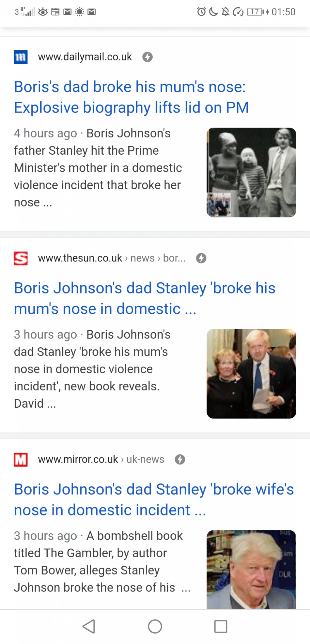Viewport: 310px width, 644px height.
Task: Open the Mirror white-haired man thumbnail
Action: (251, 569)
